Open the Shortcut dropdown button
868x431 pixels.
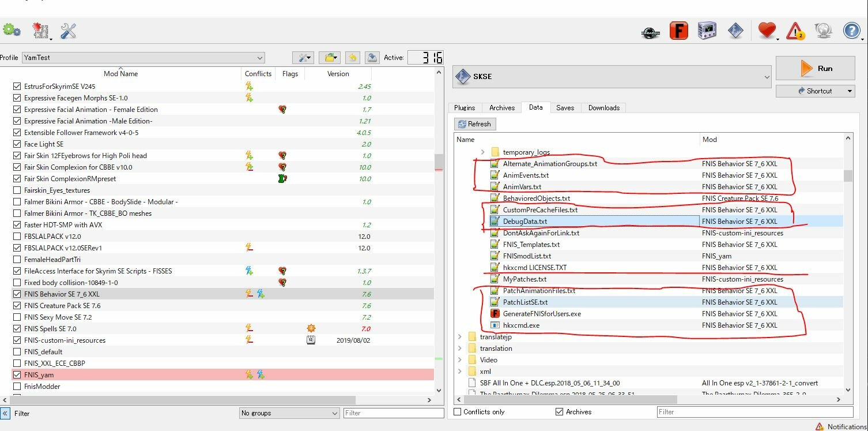point(815,91)
